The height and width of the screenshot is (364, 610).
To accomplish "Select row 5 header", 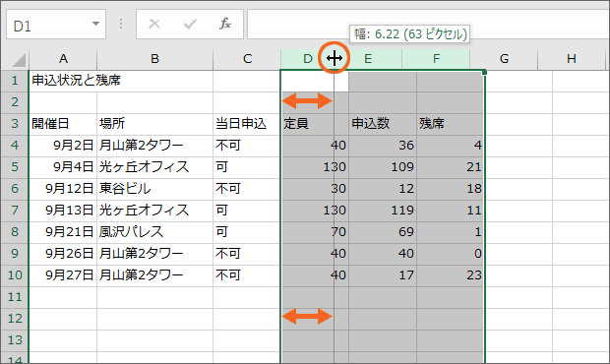I will pos(15,167).
